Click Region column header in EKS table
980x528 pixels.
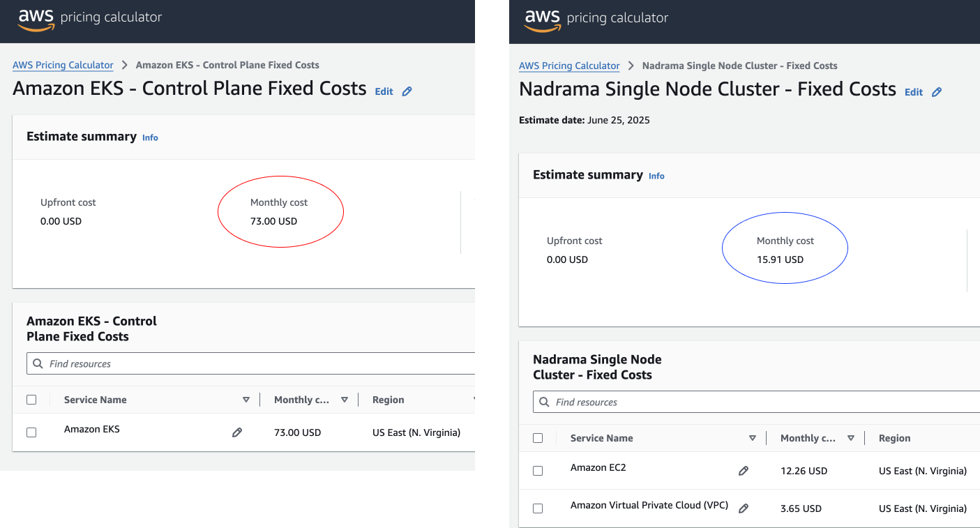click(x=388, y=400)
